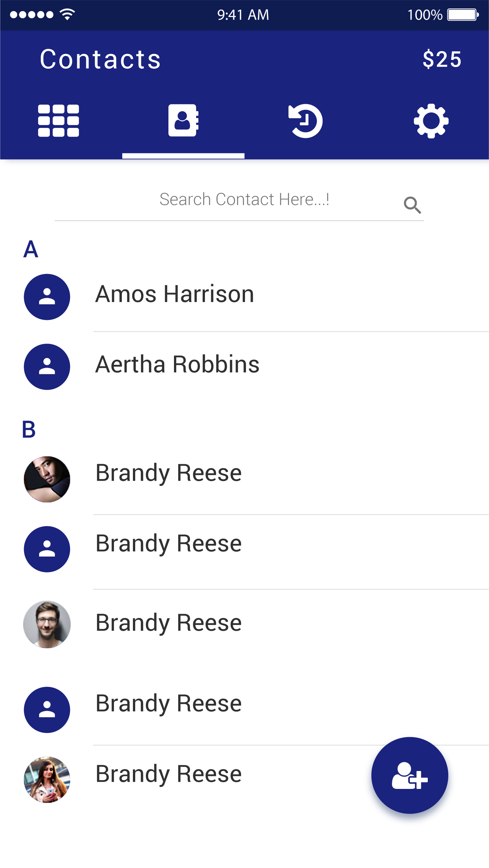Image resolution: width=489 pixels, height=868 pixels.
Task: Open the dial pad grid tab
Action: (58, 121)
